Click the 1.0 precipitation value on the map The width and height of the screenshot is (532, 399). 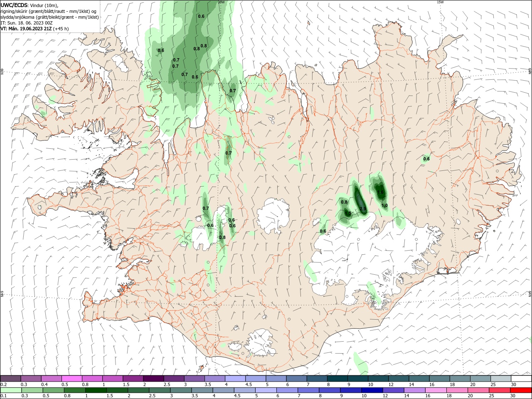[x=384, y=205]
